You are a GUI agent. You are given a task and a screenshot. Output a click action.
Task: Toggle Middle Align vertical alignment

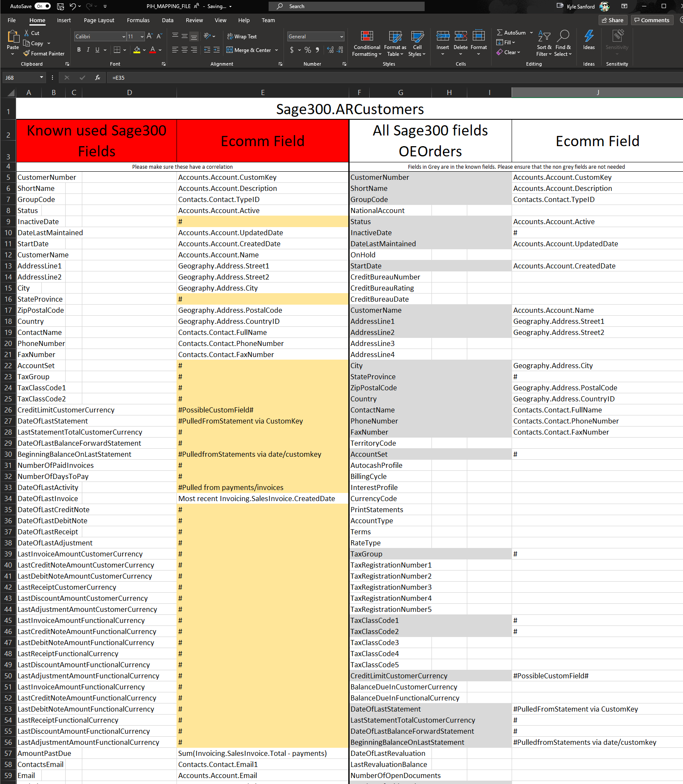(185, 36)
